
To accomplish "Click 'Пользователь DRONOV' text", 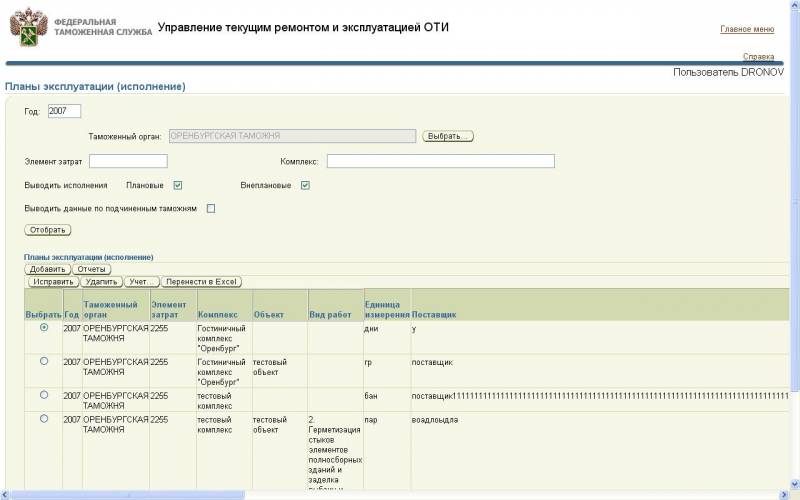I will tap(728, 72).
